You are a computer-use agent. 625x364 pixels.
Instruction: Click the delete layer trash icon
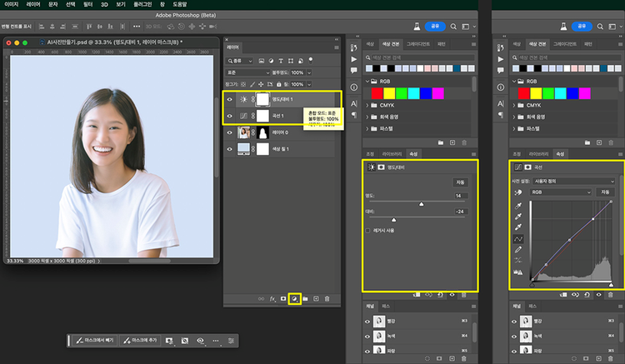point(327,298)
